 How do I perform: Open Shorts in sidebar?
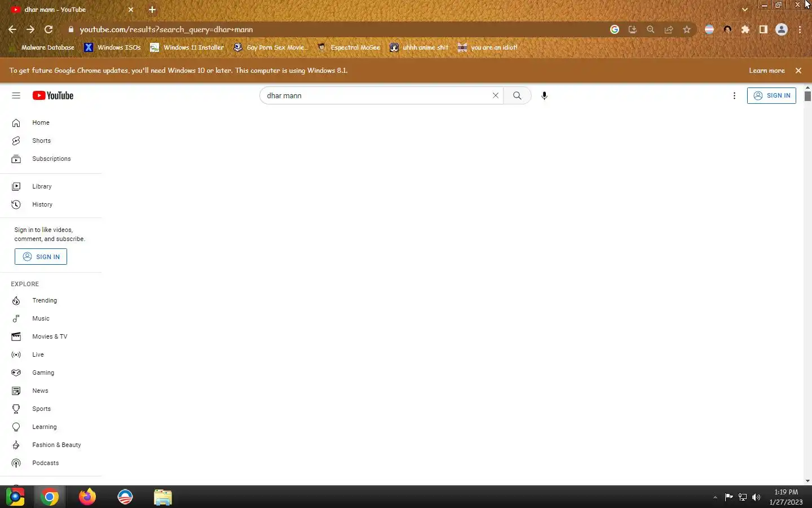tap(51, 141)
